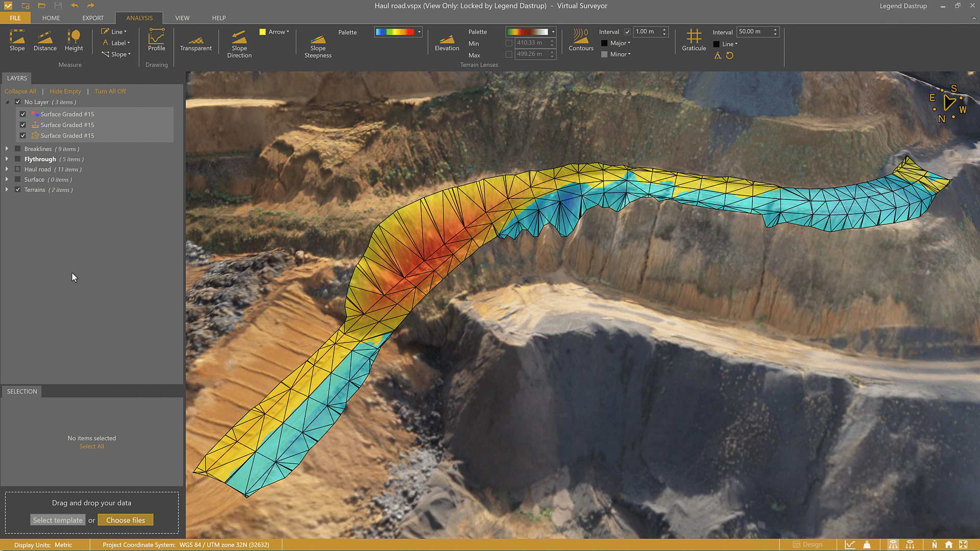Switch to the EXPORT ribbon tab
Image resolution: width=980 pixels, height=551 pixels.
tap(93, 18)
